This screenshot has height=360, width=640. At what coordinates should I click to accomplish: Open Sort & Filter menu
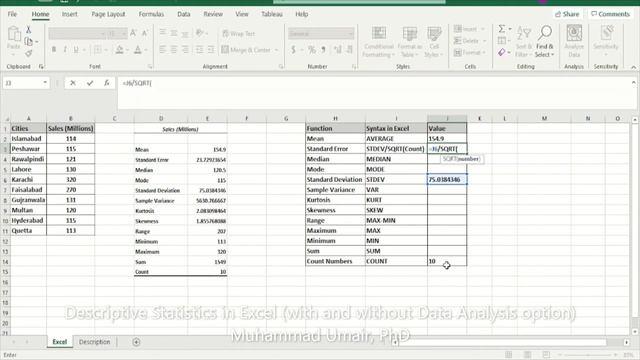524,42
